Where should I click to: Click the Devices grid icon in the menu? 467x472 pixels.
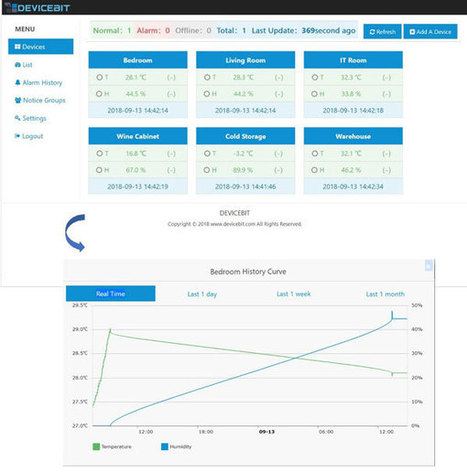pos(18,47)
